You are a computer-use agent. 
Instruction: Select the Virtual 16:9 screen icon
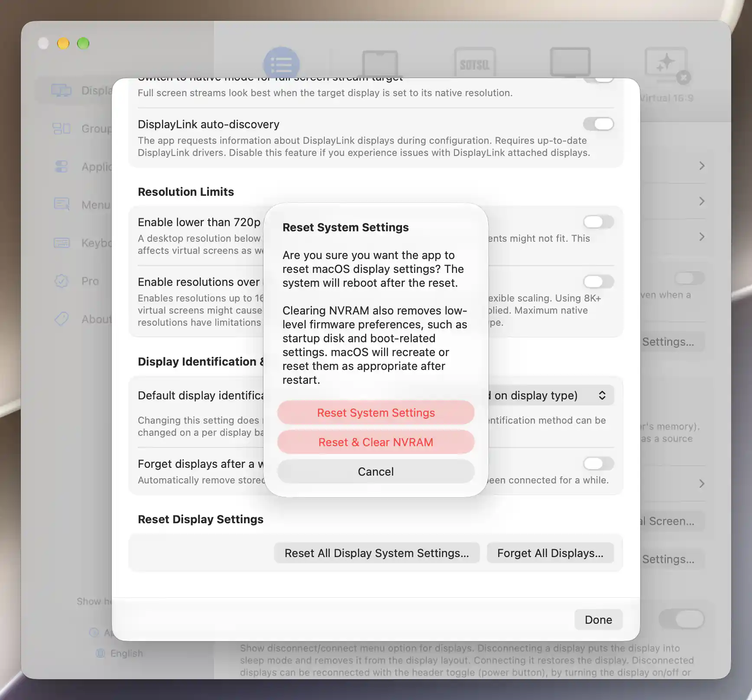click(x=667, y=65)
